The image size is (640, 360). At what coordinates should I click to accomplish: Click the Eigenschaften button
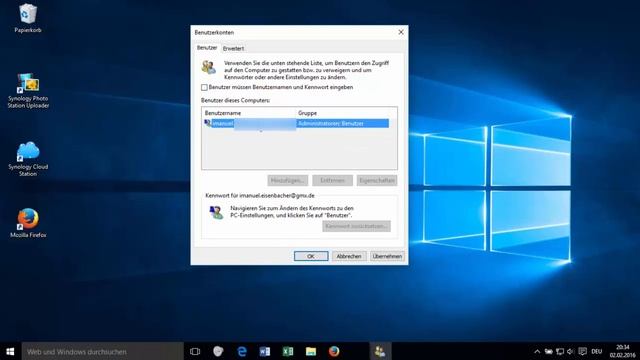[377, 180]
